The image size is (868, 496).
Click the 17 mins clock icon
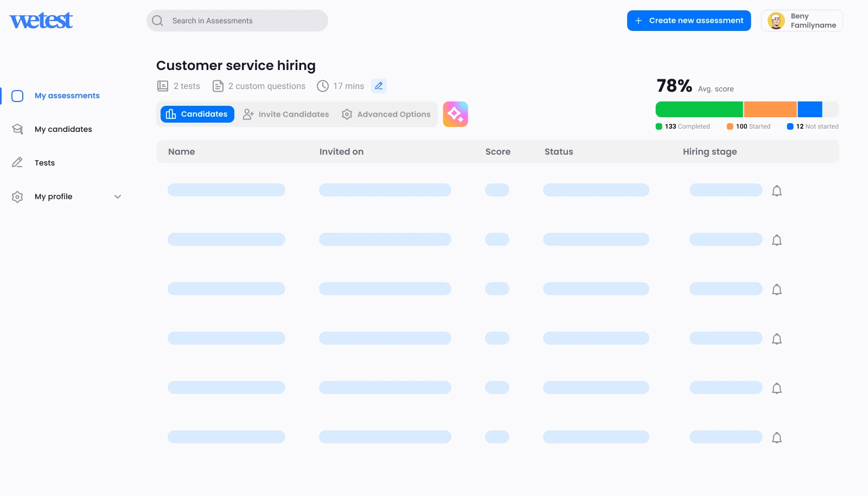point(323,86)
